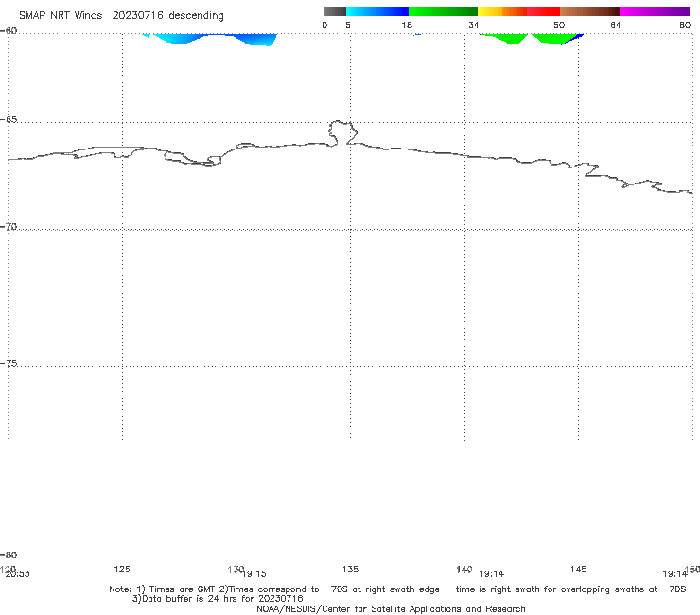
Task: Click the '50' color scale label
Action: (559, 25)
